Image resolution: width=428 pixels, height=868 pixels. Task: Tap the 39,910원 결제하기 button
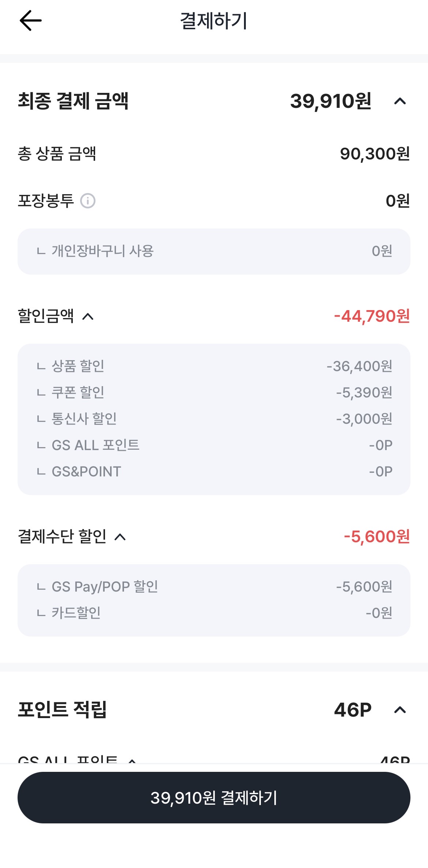click(x=214, y=797)
